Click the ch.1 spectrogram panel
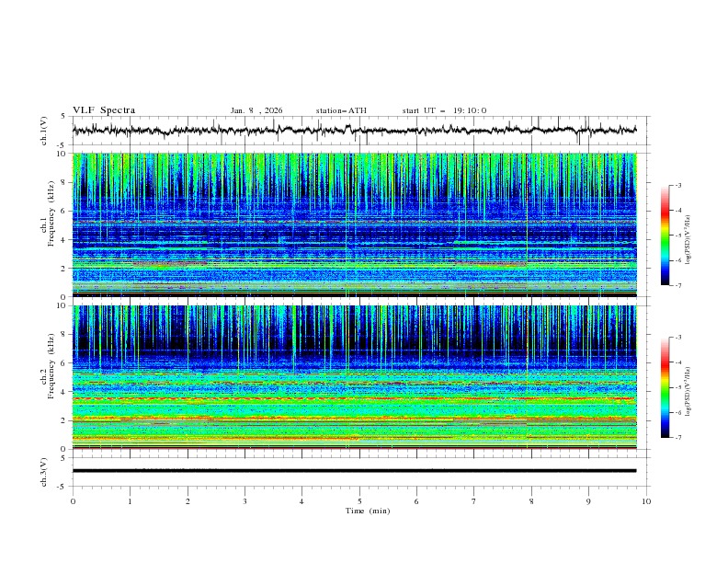The height and width of the screenshot is (563, 728). 354,224
